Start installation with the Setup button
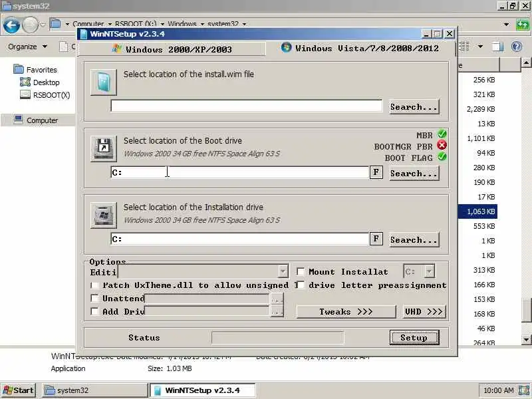Screen dimensions: 532x399 click(x=414, y=338)
